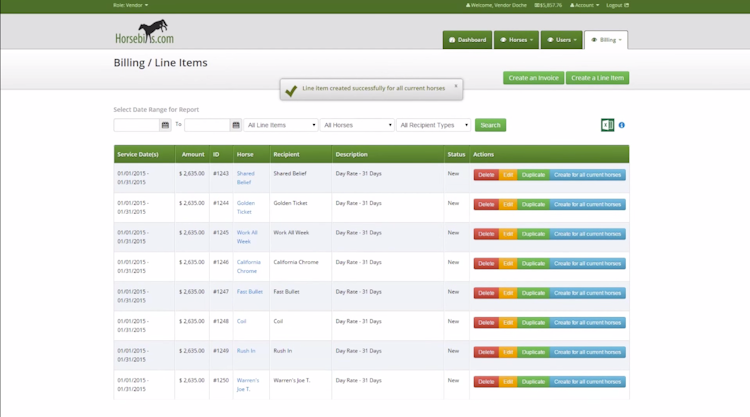The width and height of the screenshot is (750, 417).
Task: Open start date calendar picker icon
Action: point(165,125)
